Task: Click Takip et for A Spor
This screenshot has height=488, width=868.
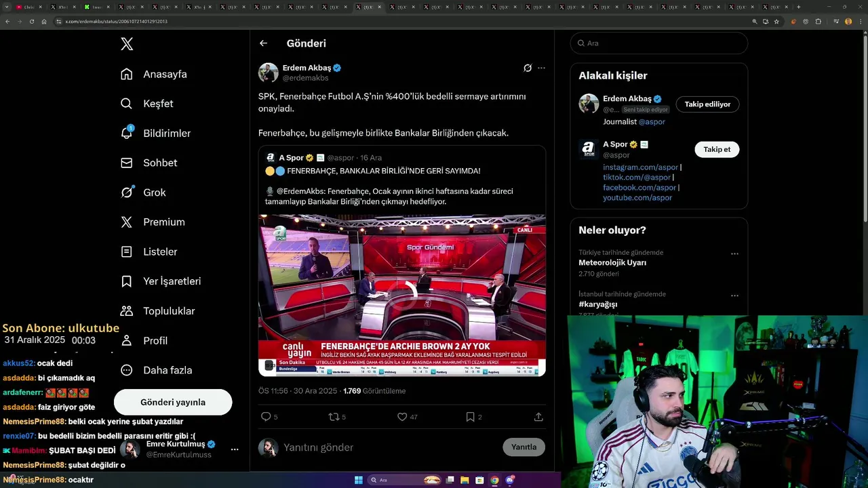Action: point(717,149)
